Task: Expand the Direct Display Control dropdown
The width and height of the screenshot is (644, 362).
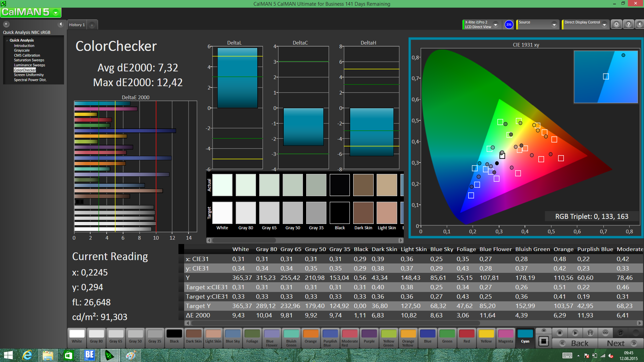Action: pos(604,25)
